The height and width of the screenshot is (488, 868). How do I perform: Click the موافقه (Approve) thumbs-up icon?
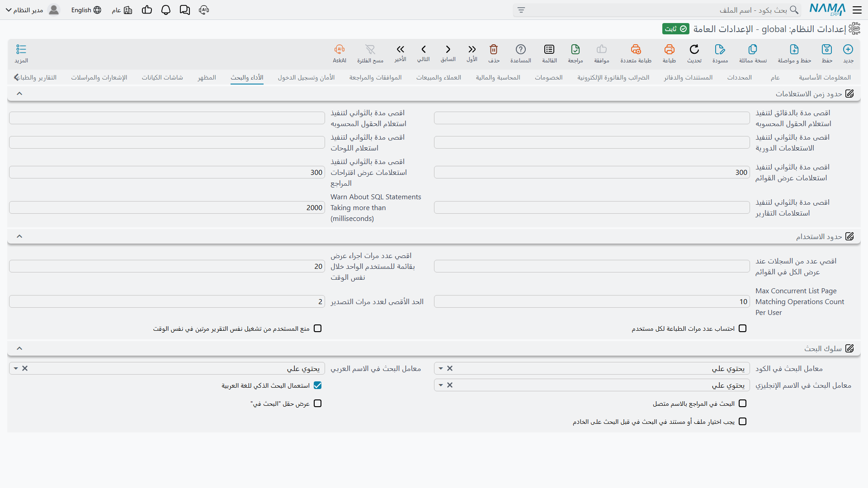pos(602,49)
